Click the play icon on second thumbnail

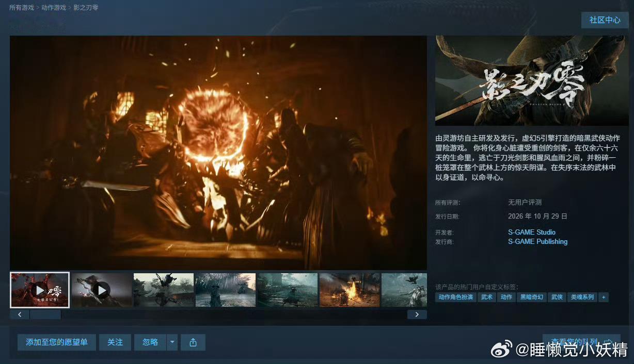coord(102,290)
